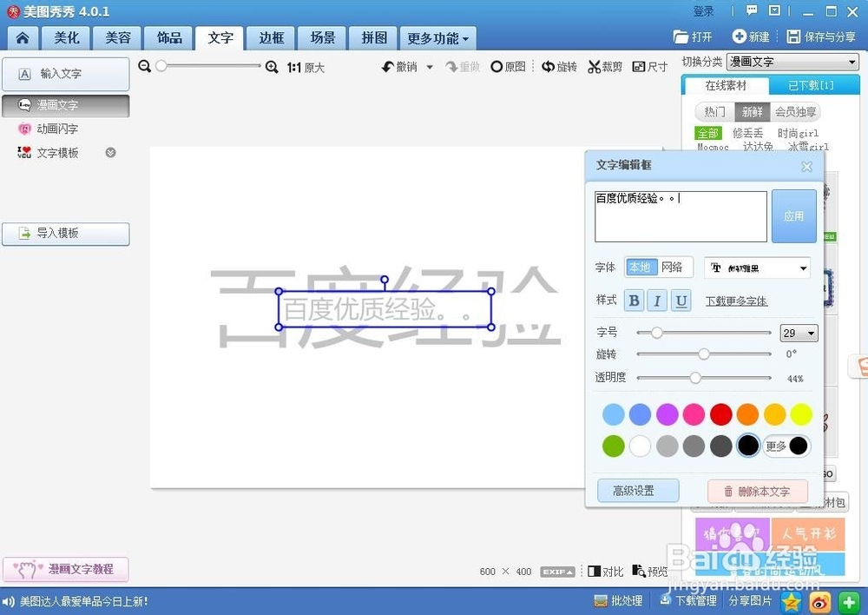The image size is (868, 615).
Task: Select the 热门 filter
Action: coord(714,112)
